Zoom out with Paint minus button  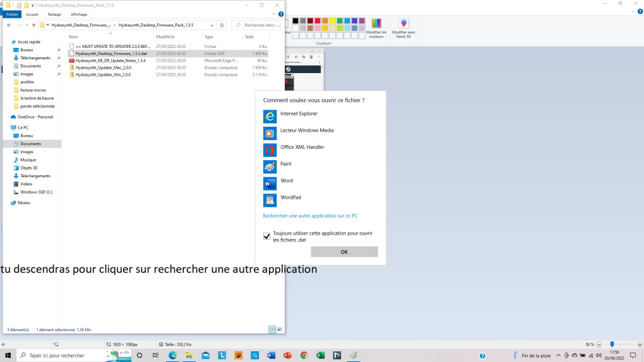pyautogui.click(x=599, y=344)
